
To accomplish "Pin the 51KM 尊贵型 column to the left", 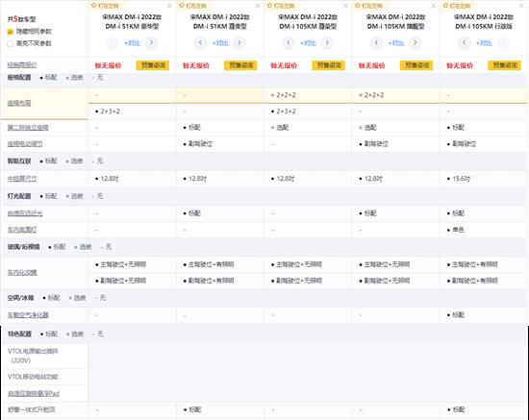I will click(193, 6).
